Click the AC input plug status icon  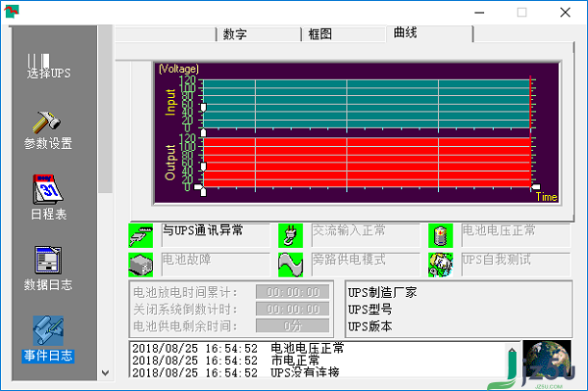(290, 236)
